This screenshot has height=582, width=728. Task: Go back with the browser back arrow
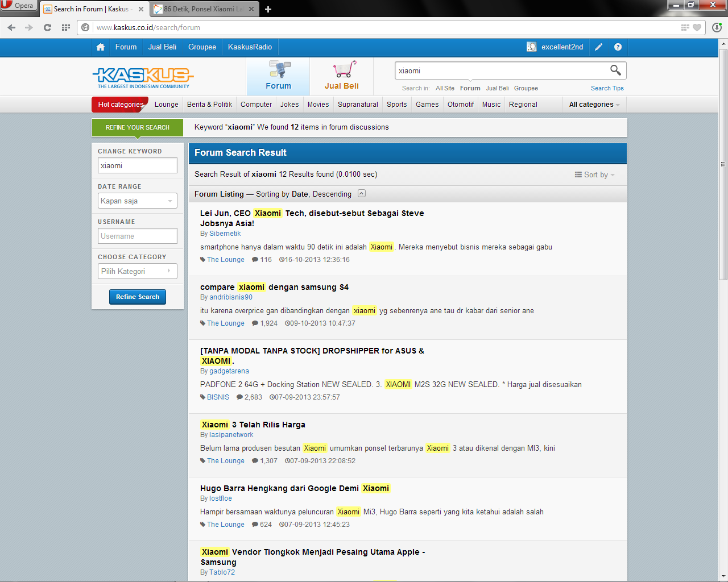(x=11, y=27)
